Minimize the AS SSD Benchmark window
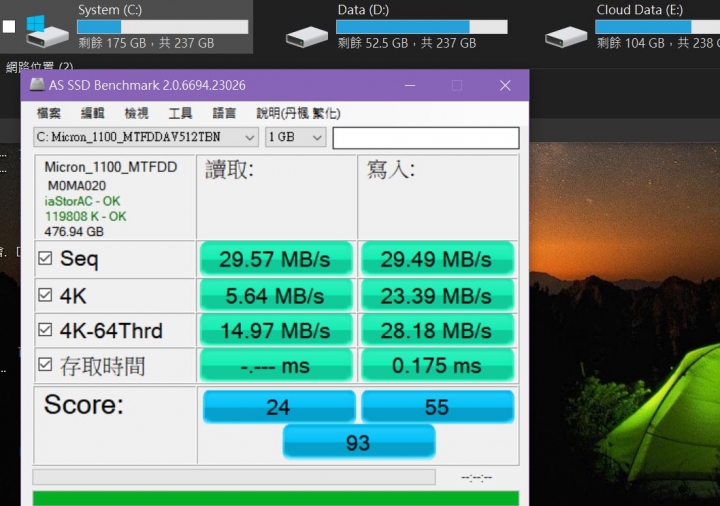Viewport: 720px width, 506px height. [410, 85]
